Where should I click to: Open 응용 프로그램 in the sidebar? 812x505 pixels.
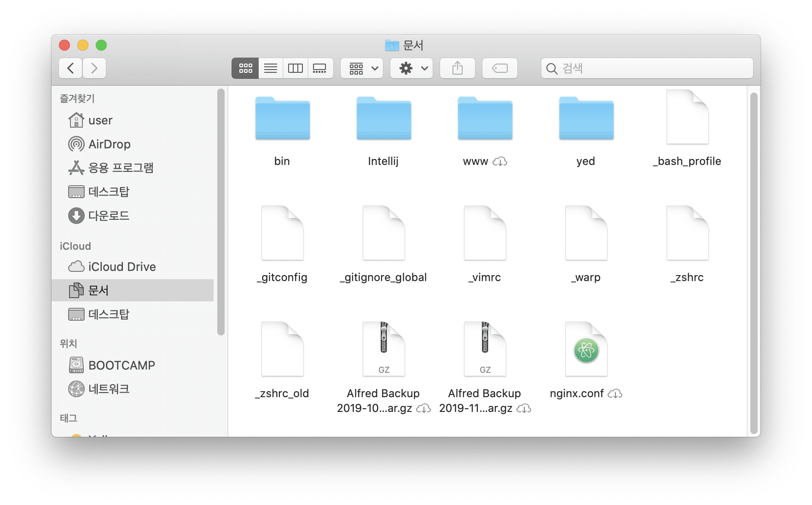point(133,168)
